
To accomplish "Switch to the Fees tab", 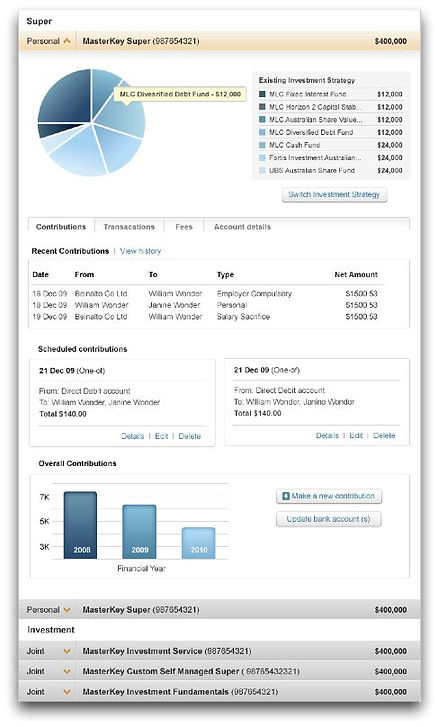I will coord(184,227).
